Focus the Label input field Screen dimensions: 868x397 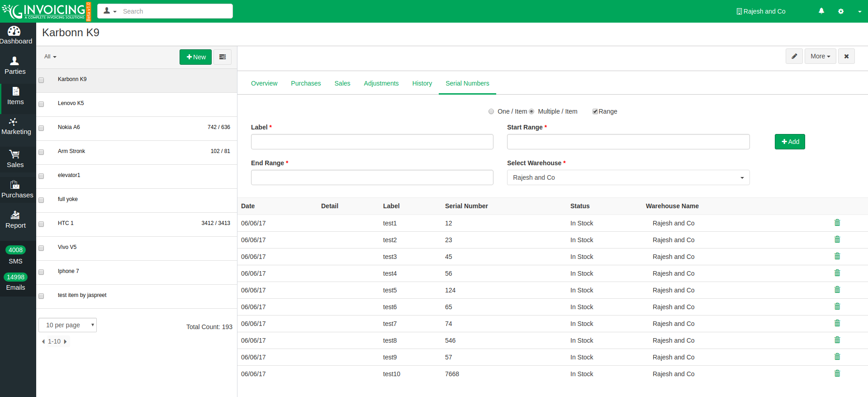(x=372, y=142)
